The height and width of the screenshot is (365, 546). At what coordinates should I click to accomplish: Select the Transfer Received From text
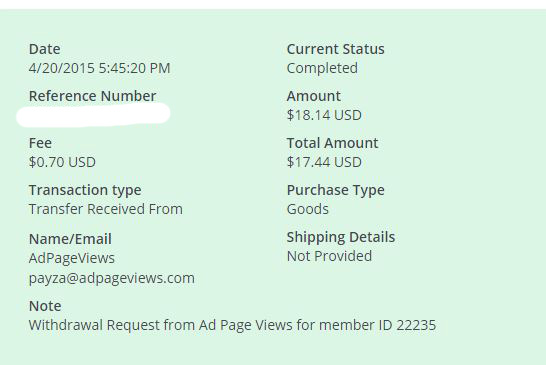pos(106,209)
